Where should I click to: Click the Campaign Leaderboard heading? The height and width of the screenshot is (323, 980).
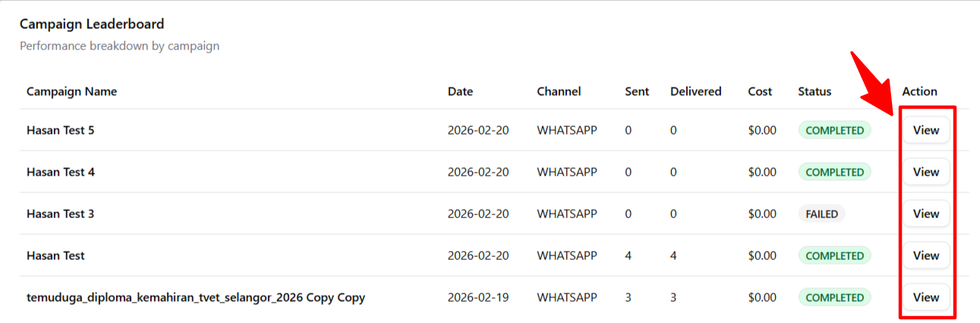click(x=92, y=24)
